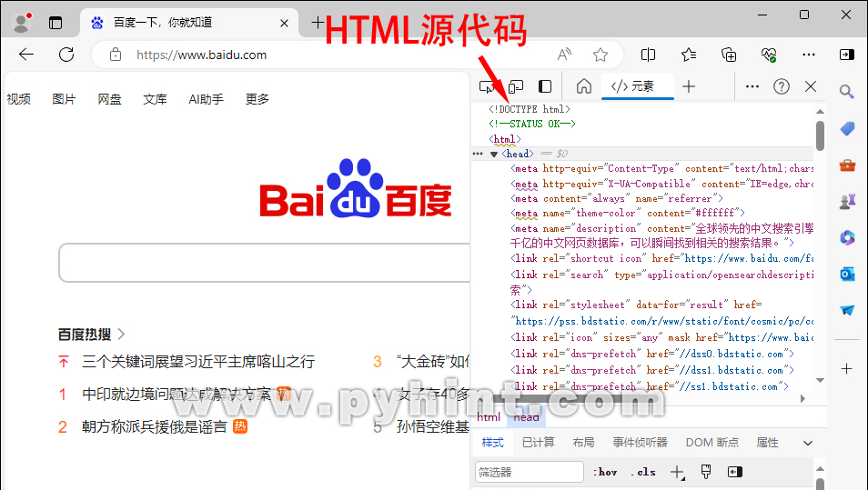
Task: Customize sidebar with plus button
Action: (x=846, y=369)
